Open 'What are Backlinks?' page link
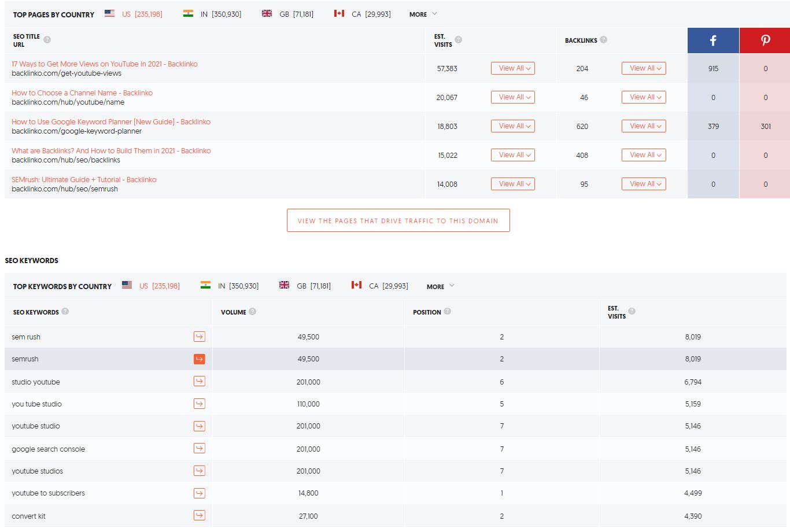Viewport: 790px width, 532px height. click(111, 151)
